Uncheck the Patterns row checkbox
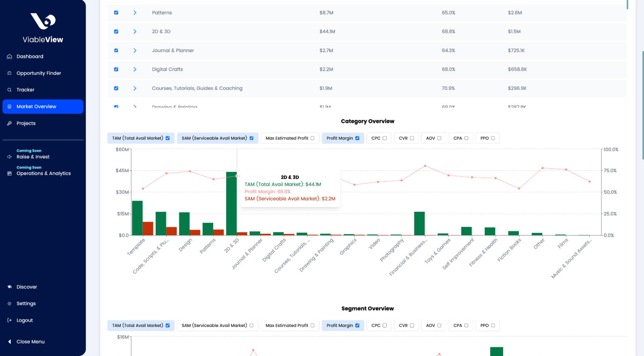 (116, 13)
